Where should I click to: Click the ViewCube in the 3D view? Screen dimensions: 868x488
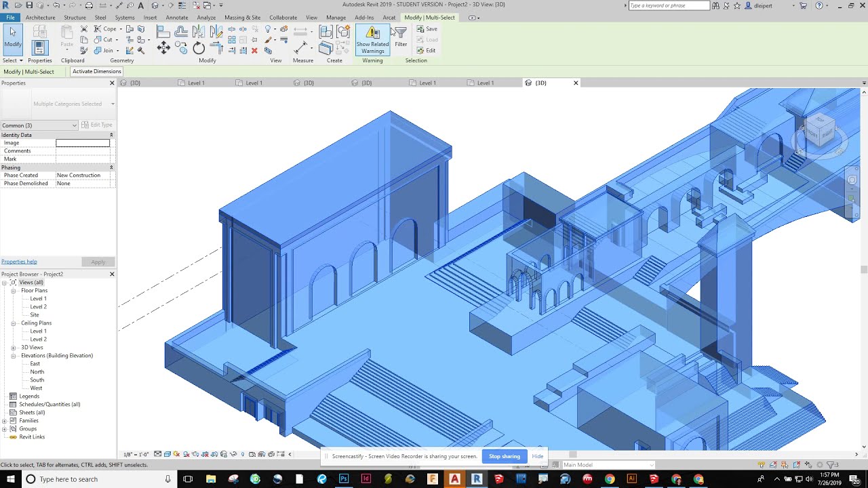tap(819, 129)
